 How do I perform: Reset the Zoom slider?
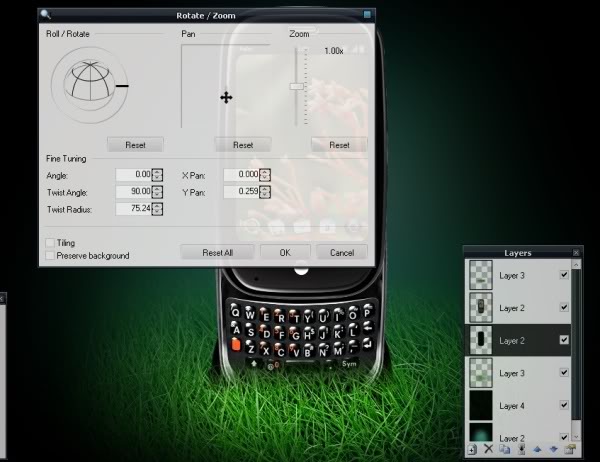[x=339, y=145]
